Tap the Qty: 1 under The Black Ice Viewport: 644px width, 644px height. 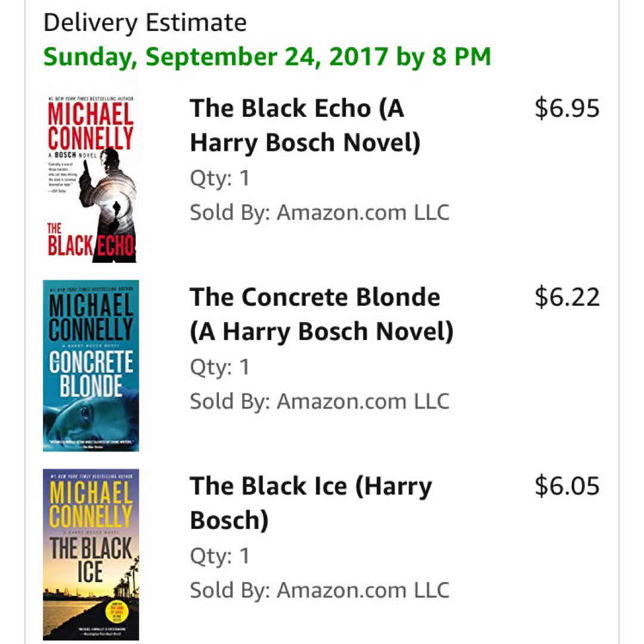(219, 555)
